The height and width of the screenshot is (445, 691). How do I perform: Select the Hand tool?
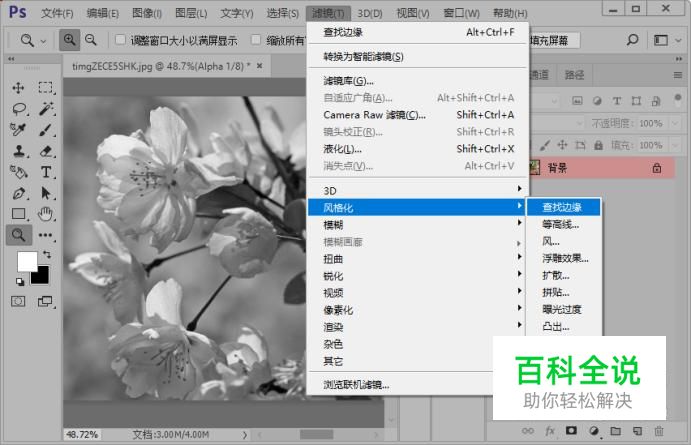45,214
